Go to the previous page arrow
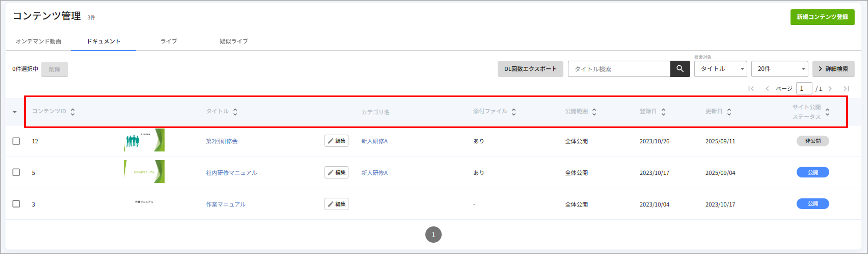This screenshot has height=254, width=868. tap(767, 89)
